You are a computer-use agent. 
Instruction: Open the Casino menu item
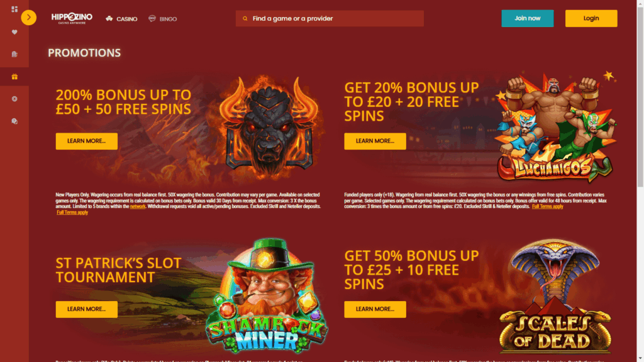coord(121,19)
